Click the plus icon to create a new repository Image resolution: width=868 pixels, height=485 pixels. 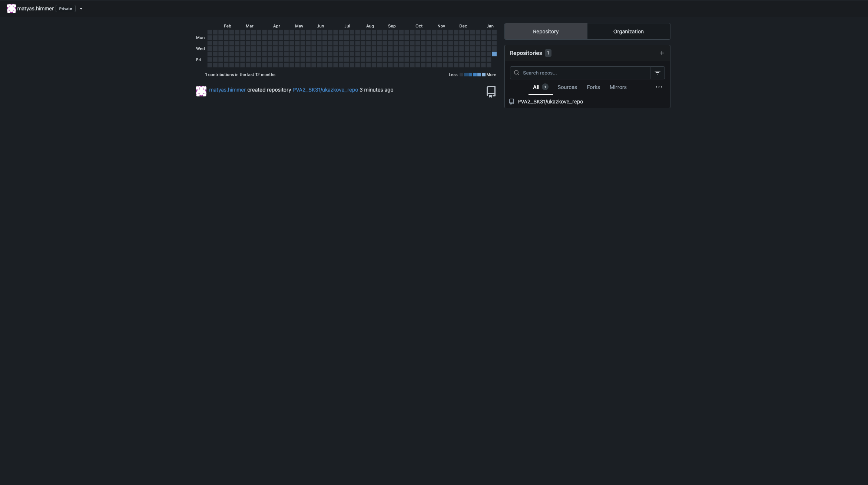tap(662, 53)
